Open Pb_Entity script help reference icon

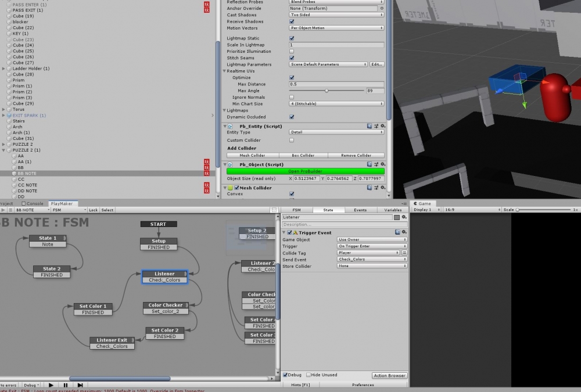point(370,126)
